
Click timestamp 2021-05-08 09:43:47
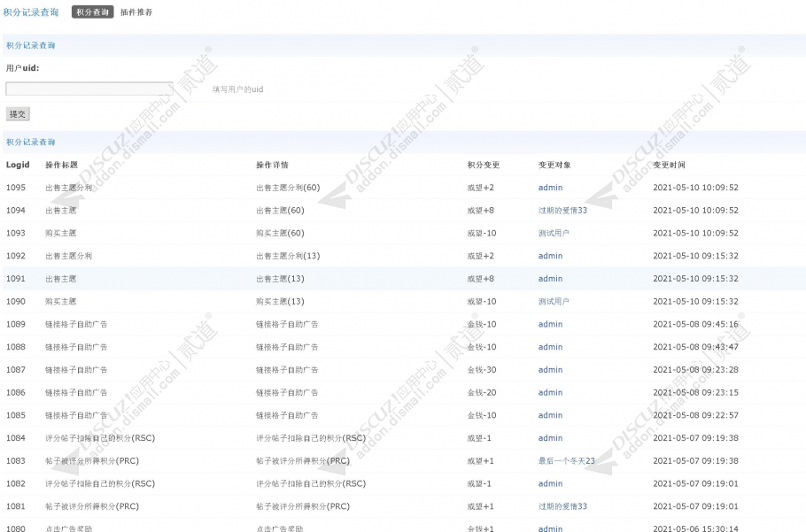(x=695, y=347)
